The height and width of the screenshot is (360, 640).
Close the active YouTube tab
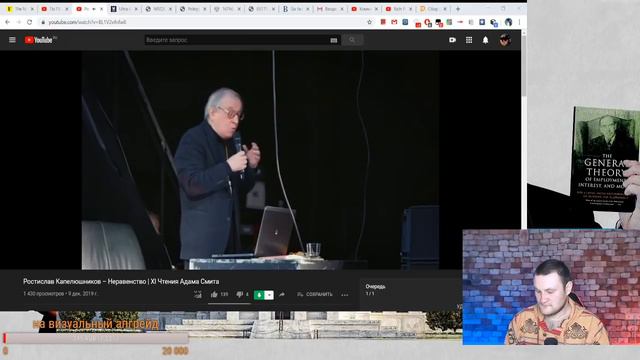pyautogui.click(x=102, y=9)
